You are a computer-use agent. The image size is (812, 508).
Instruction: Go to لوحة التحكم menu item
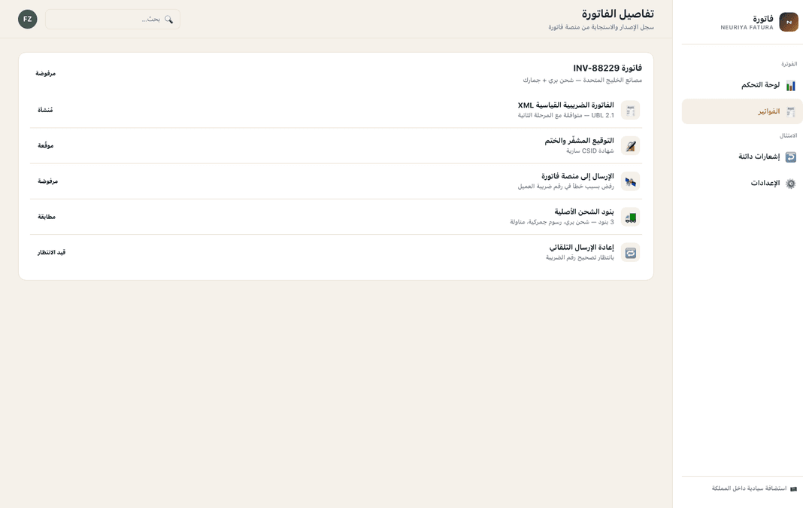coord(742,86)
